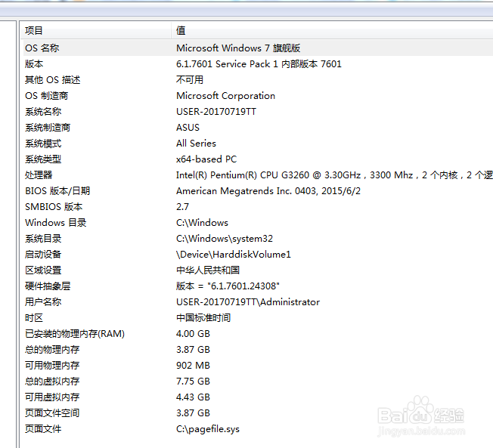Click the All Series value
The width and height of the screenshot is (493, 448).
[x=196, y=144]
